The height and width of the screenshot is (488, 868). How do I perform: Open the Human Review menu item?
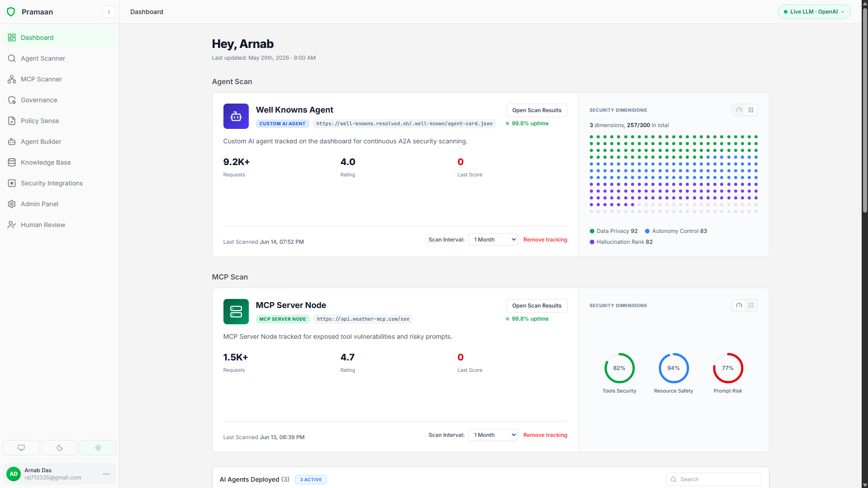(59, 225)
